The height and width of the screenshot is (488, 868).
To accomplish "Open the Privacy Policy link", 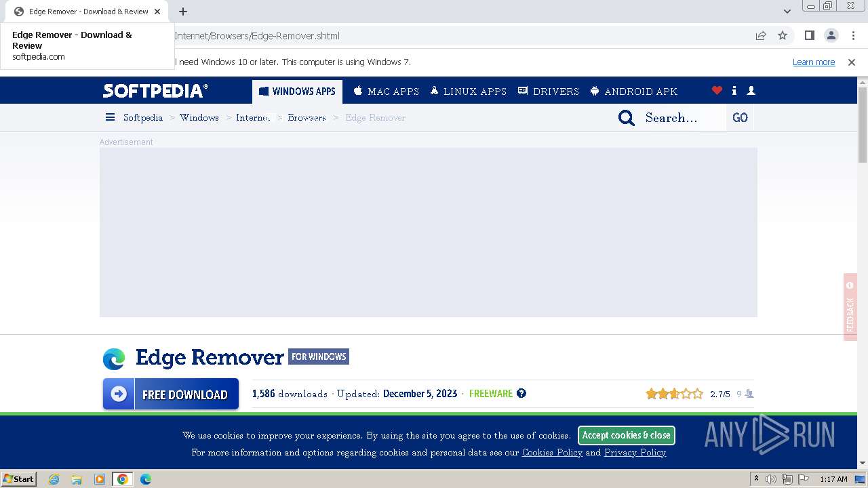I will (635, 453).
